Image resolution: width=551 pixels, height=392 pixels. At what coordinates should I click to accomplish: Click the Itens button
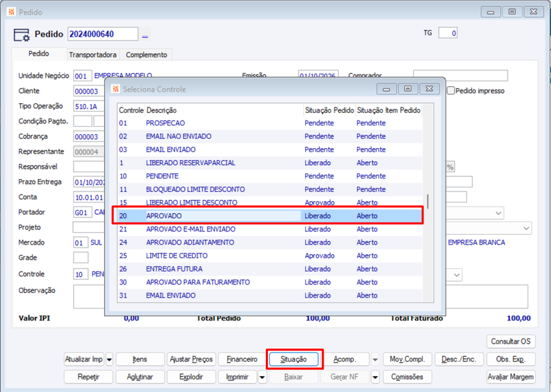tap(140, 360)
